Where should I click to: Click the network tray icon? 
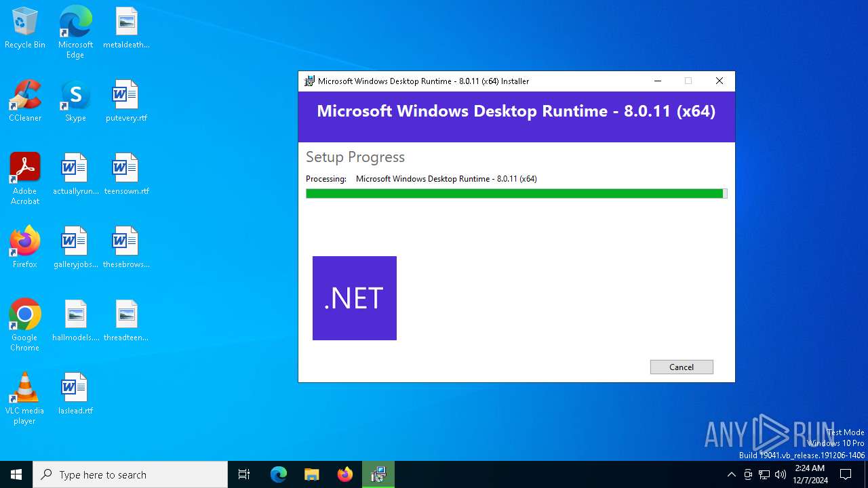coord(764,474)
